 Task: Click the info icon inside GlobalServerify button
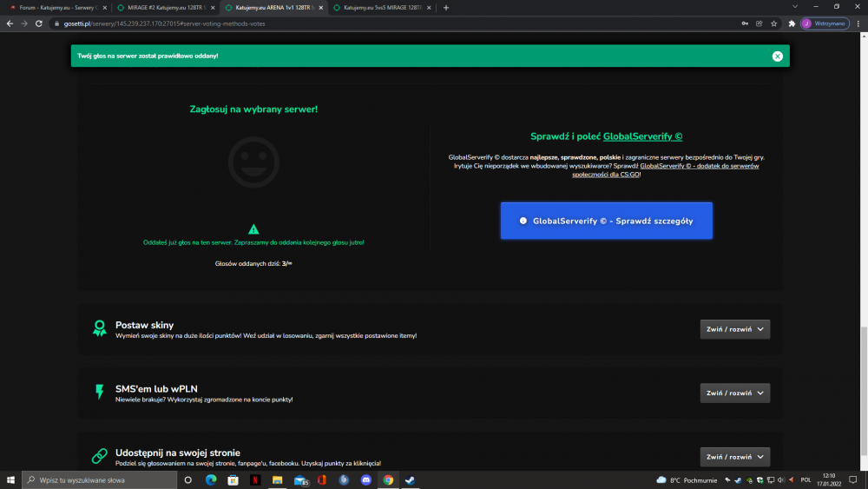(x=523, y=221)
